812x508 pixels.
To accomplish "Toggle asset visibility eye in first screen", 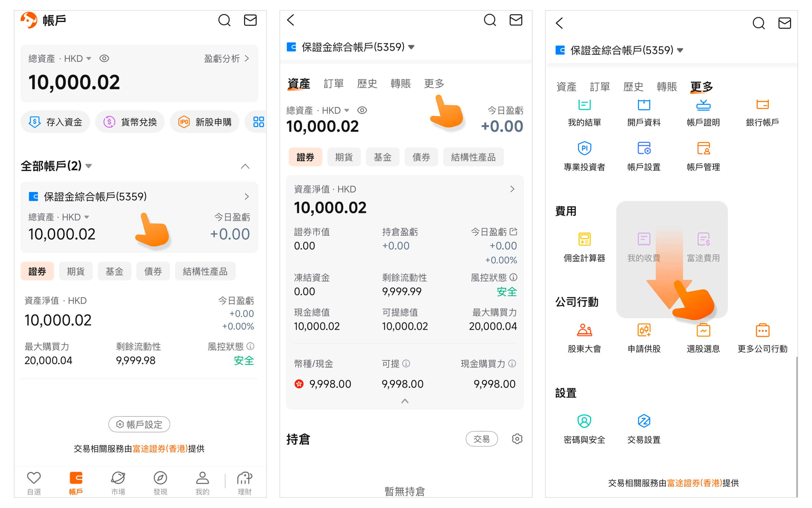I will [104, 58].
